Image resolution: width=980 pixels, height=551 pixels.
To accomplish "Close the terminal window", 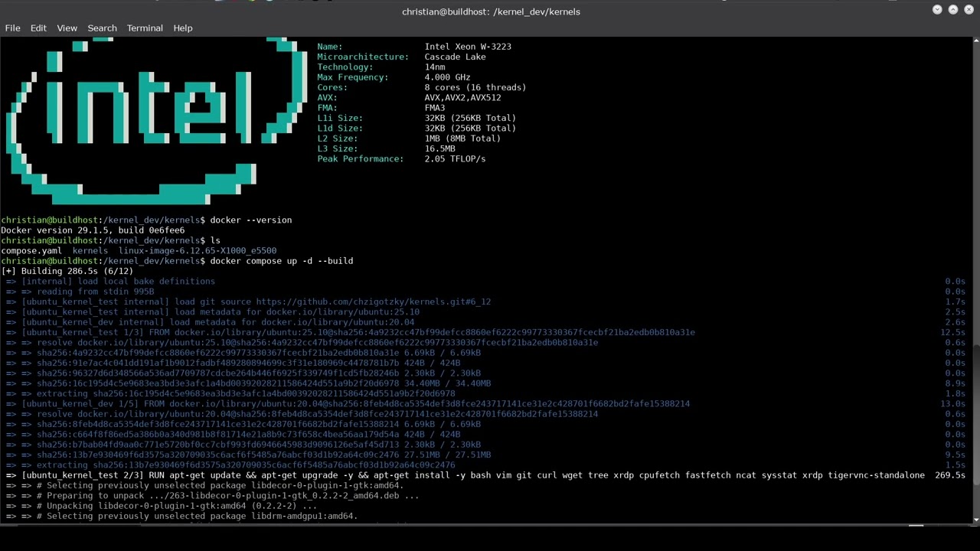I will pyautogui.click(x=969, y=10).
